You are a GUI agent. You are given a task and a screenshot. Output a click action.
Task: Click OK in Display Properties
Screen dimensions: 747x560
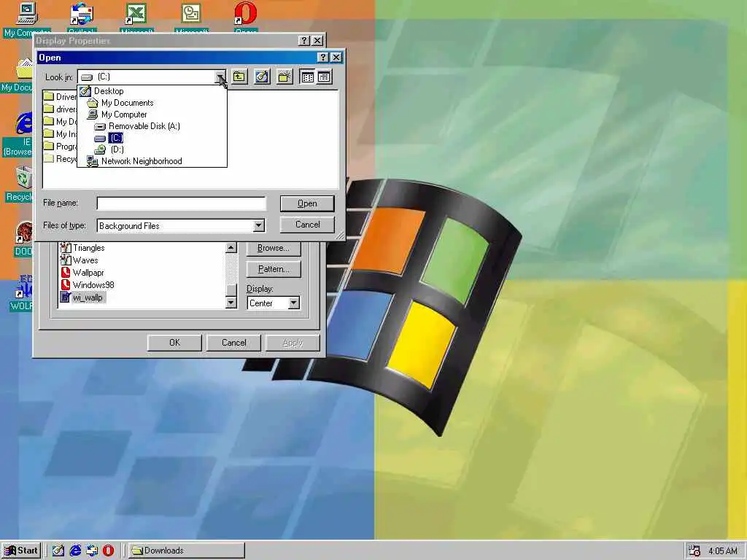tap(174, 343)
